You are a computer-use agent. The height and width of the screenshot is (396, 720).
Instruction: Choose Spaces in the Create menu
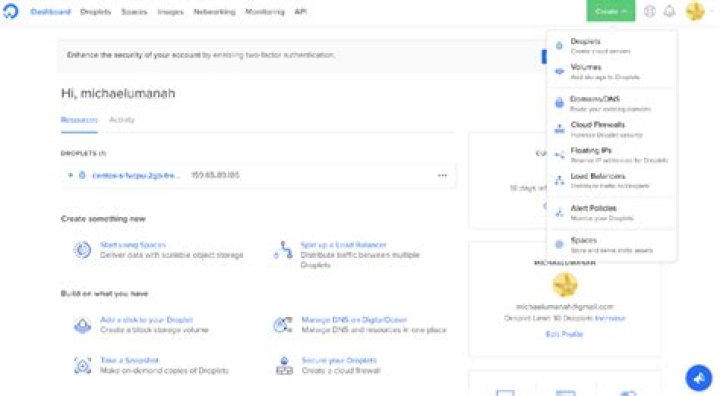(612, 245)
